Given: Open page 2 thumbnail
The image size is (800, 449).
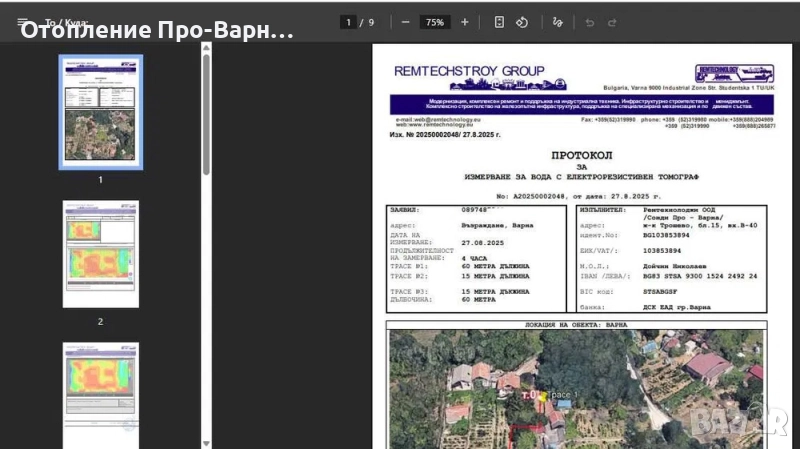Looking at the screenshot, I should pos(100,254).
